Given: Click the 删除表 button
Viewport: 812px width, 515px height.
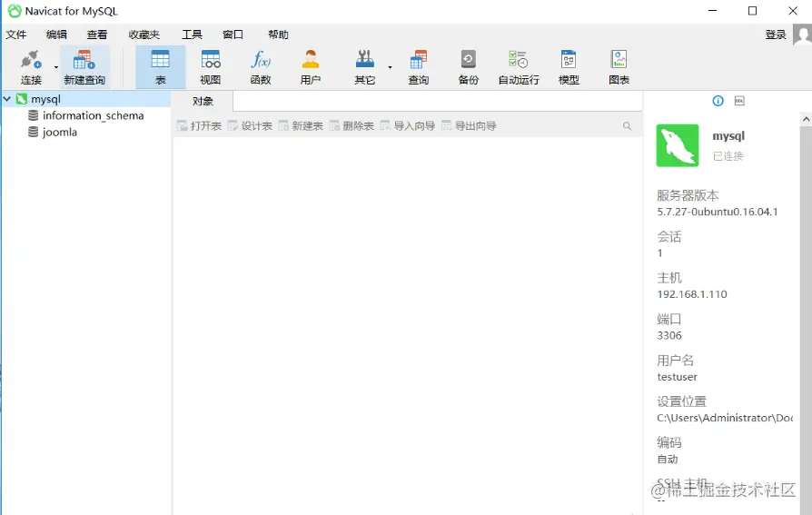Looking at the screenshot, I should 352,126.
